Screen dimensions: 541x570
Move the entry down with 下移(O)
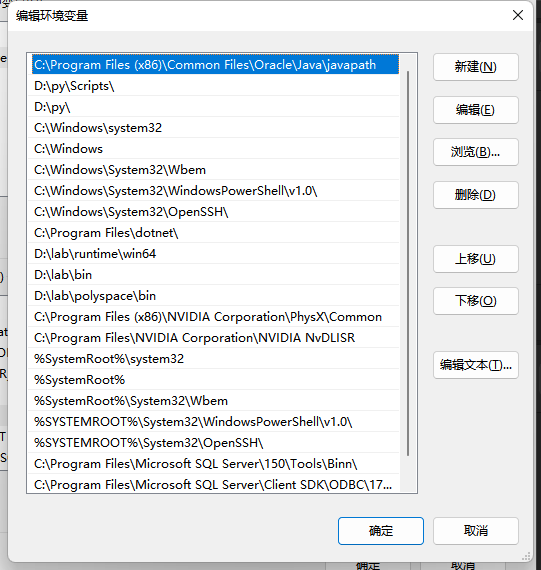pyautogui.click(x=476, y=301)
